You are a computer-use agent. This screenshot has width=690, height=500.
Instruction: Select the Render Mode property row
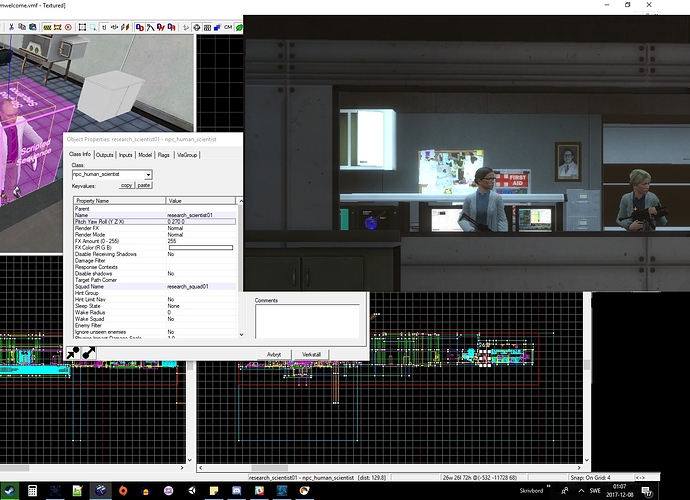155,235
